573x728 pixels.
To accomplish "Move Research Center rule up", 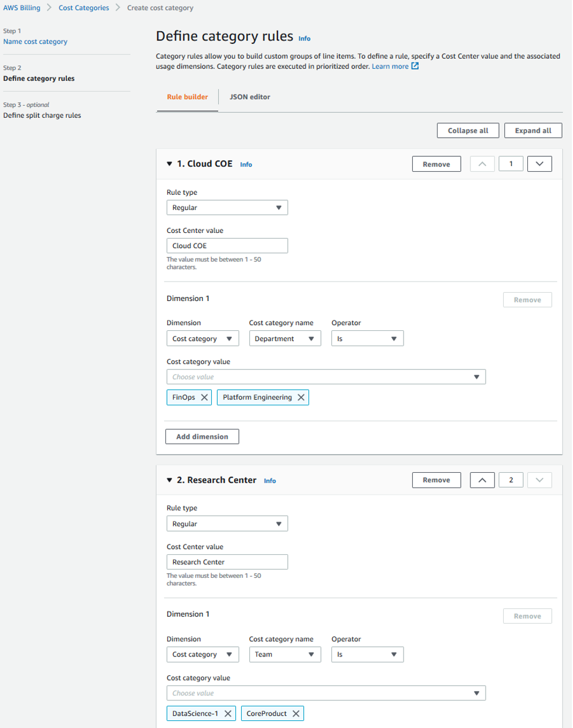I will (x=482, y=480).
